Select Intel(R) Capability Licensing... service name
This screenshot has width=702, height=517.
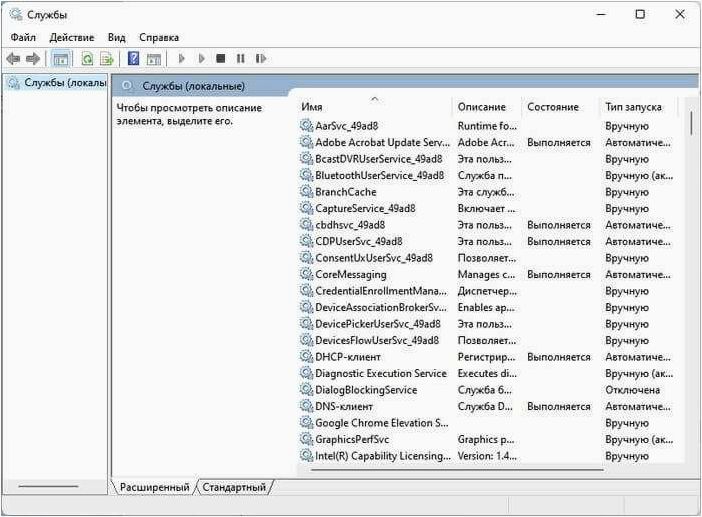coord(383,456)
